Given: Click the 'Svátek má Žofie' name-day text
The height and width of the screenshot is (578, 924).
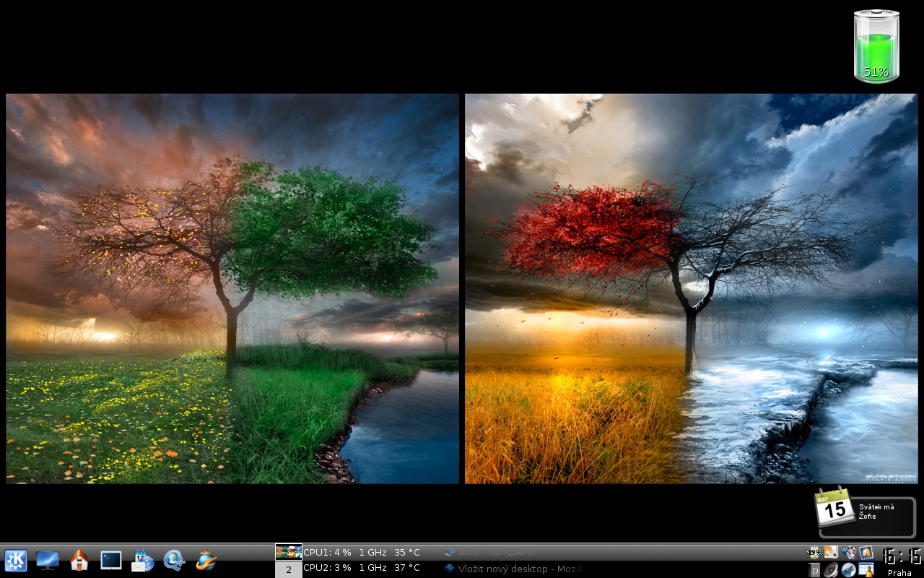Looking at the screenshot, I should tap(876, 511).
